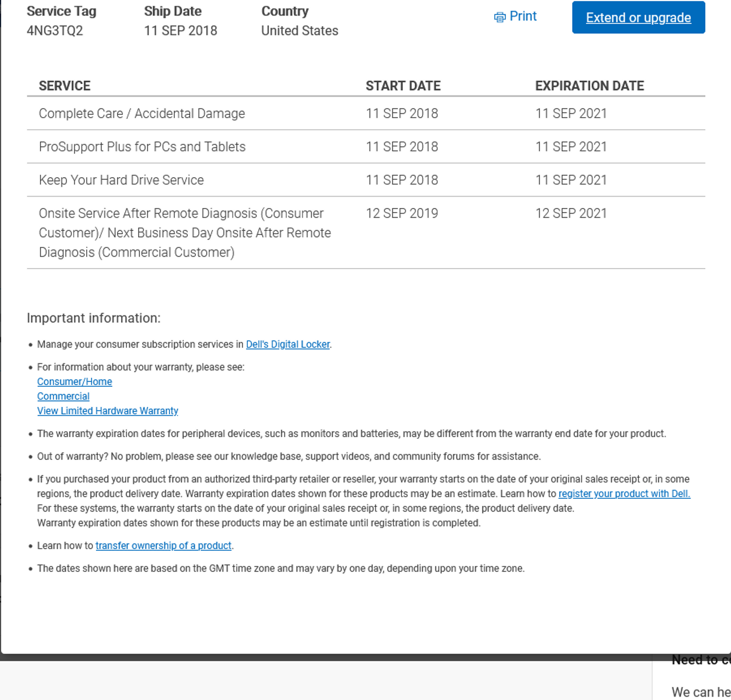Select the Keep Your Hard Drive Service row

point(121,180)
